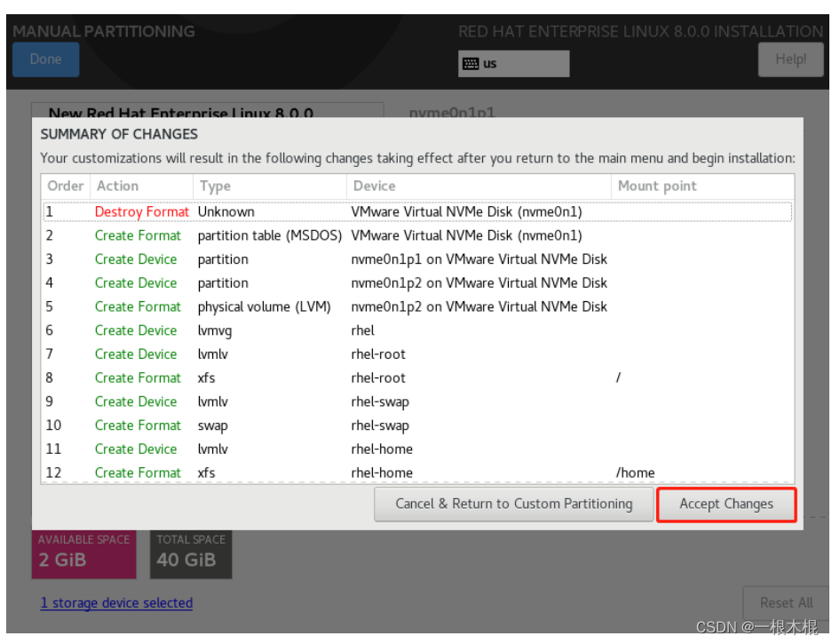Select the xfs rhel-home format row

pyautogui.click(x=417, y=472)
